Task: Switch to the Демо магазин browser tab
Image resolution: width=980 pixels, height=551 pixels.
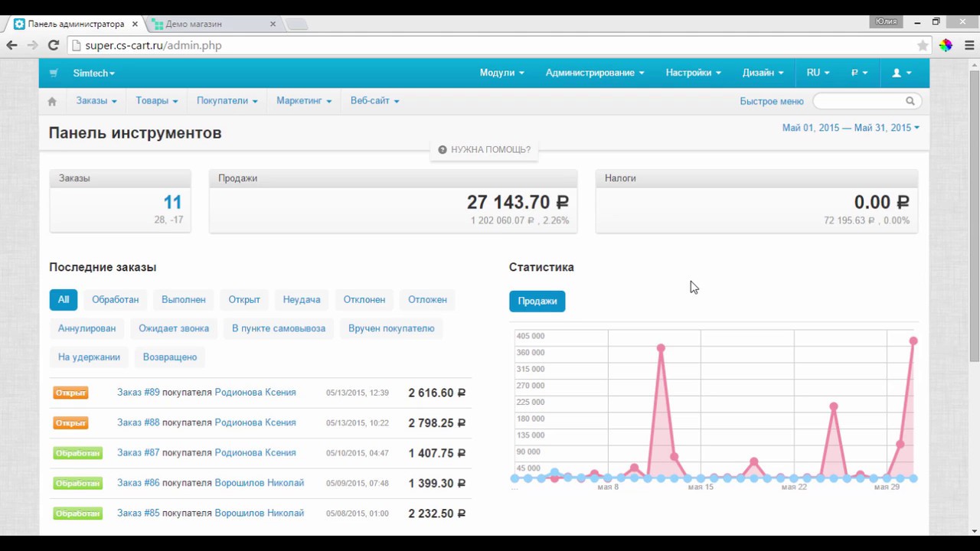Action: 213,24
